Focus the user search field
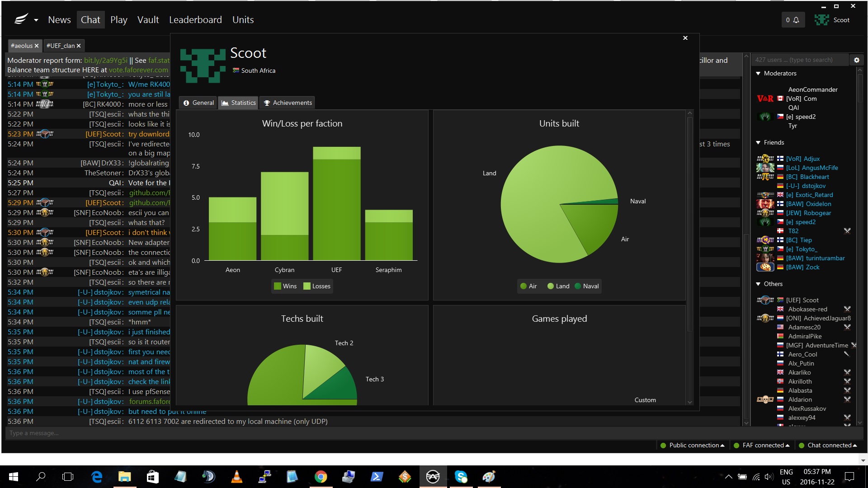The width and height of the screenshot is (868, 488). [800, 60]
